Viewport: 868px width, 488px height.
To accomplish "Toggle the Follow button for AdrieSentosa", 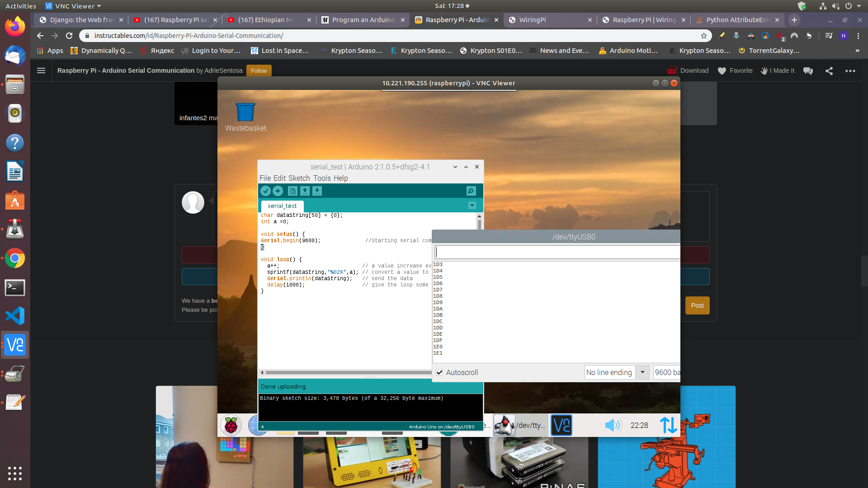I will [258, 70].
